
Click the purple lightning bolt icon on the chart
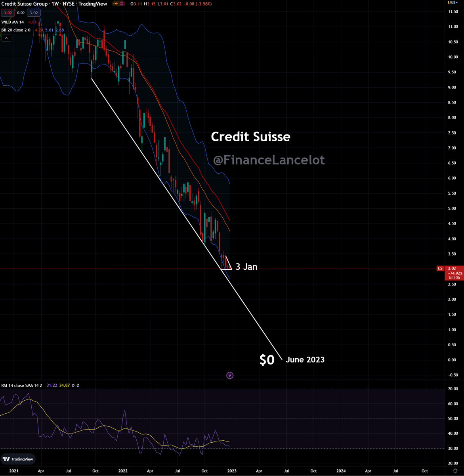click(230, 375)
